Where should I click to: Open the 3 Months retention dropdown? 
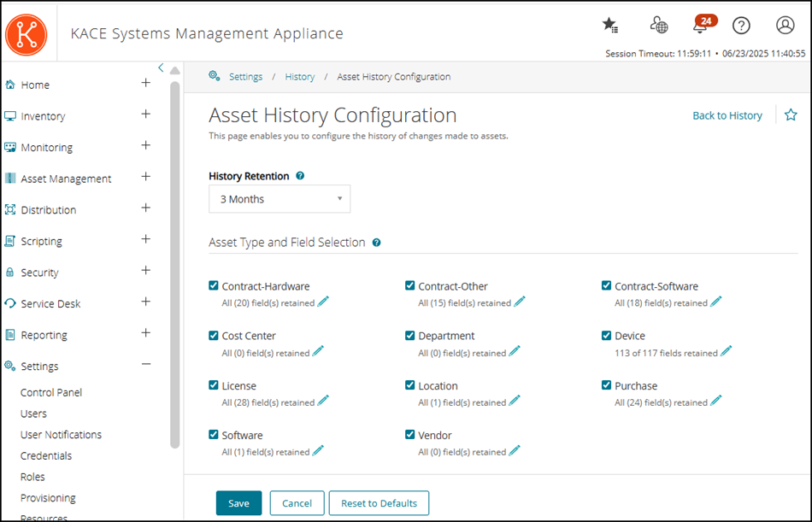279,198
